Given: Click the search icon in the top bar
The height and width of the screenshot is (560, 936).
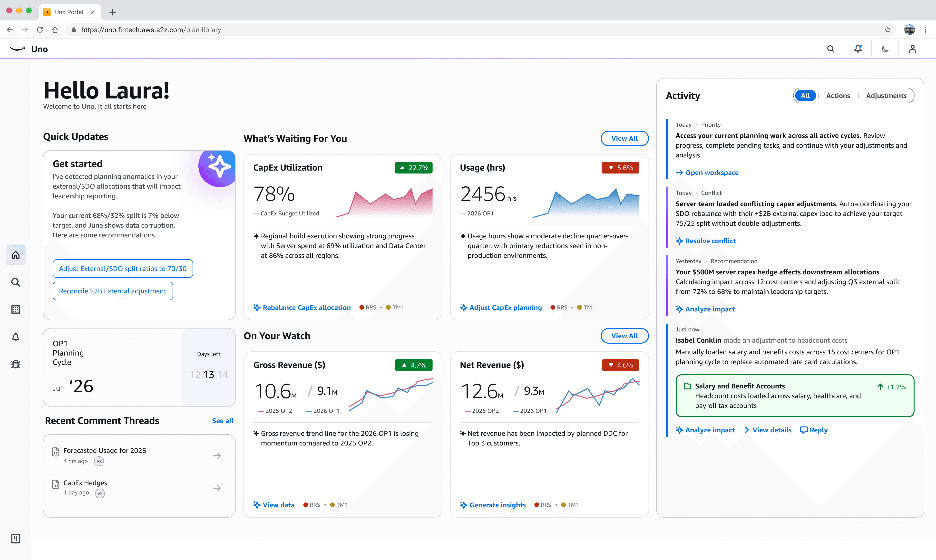Looking at the screenshot, I should [x=830, y=49].
